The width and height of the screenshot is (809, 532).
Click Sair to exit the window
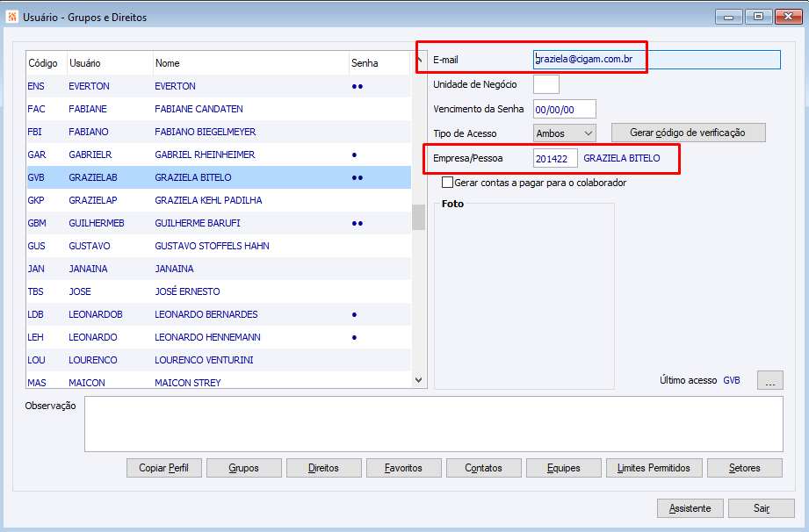761,508
